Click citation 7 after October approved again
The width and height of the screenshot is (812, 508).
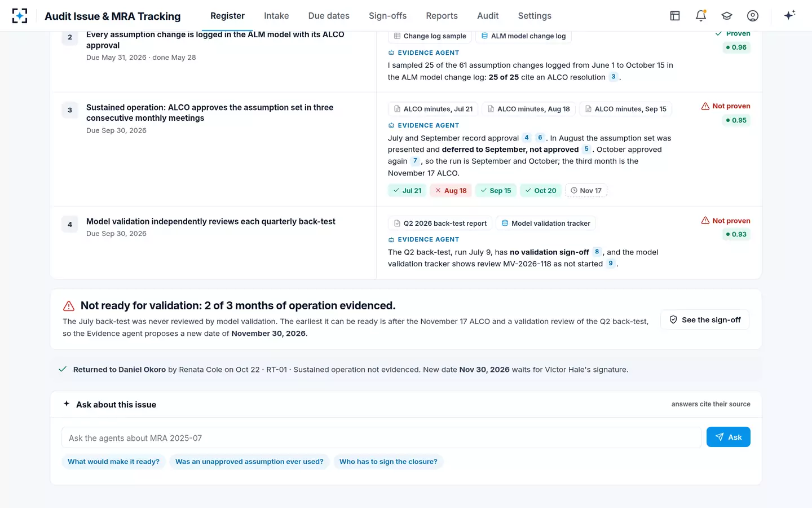click(415, 161)
